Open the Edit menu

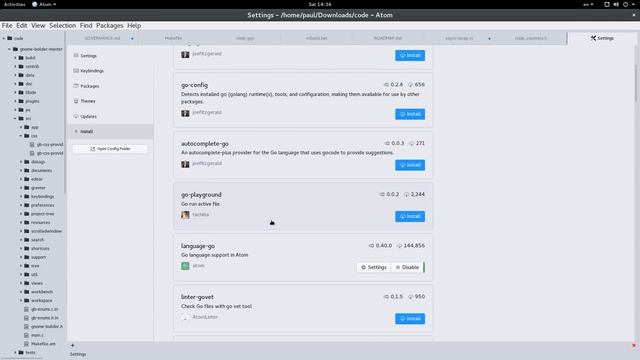(22, 25)
